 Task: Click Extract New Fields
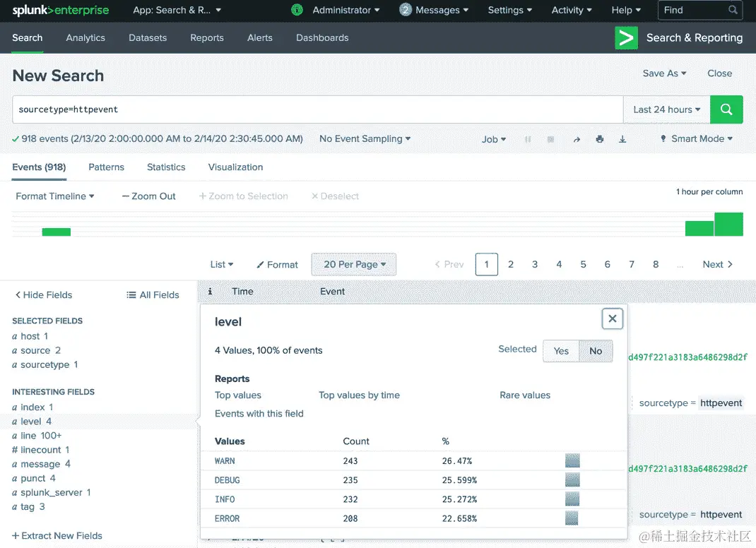57,535
